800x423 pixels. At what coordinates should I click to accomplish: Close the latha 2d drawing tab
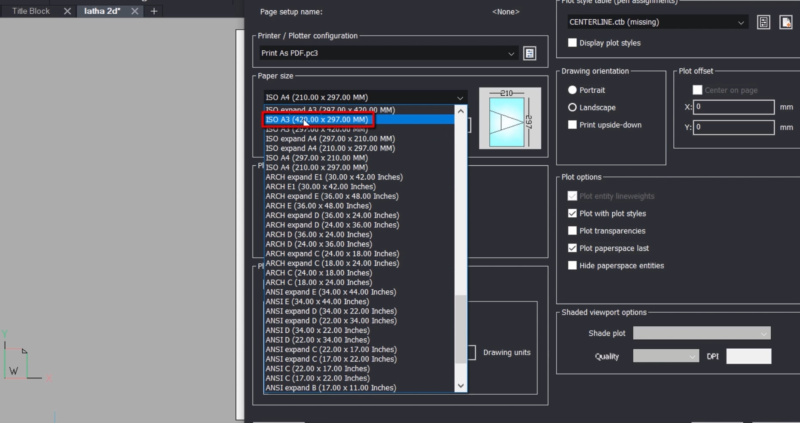coord(136,11)
